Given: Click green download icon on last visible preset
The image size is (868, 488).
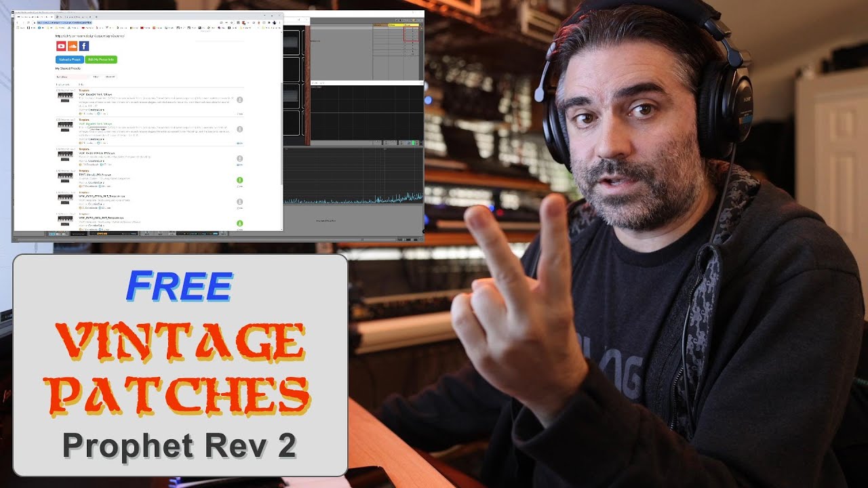Looking at the screenshot, I should [240, 223].
